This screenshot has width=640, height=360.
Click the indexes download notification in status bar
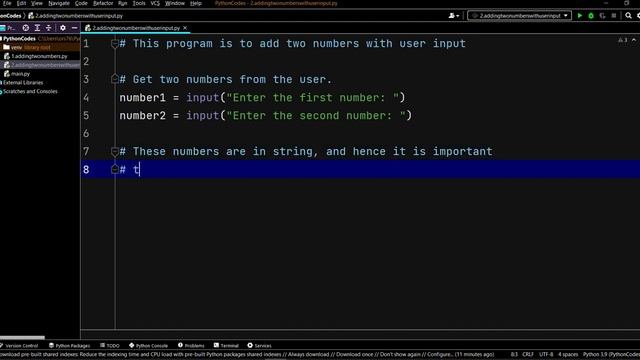[x=247, y=354]
